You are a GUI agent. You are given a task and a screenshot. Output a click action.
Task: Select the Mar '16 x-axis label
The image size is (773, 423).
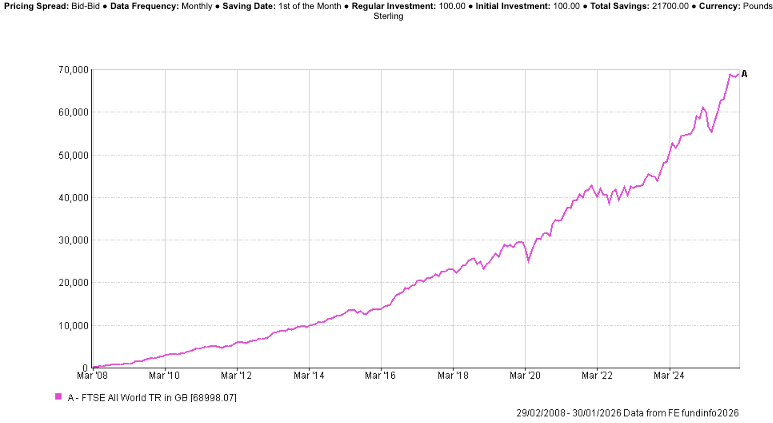click(380, 376)
